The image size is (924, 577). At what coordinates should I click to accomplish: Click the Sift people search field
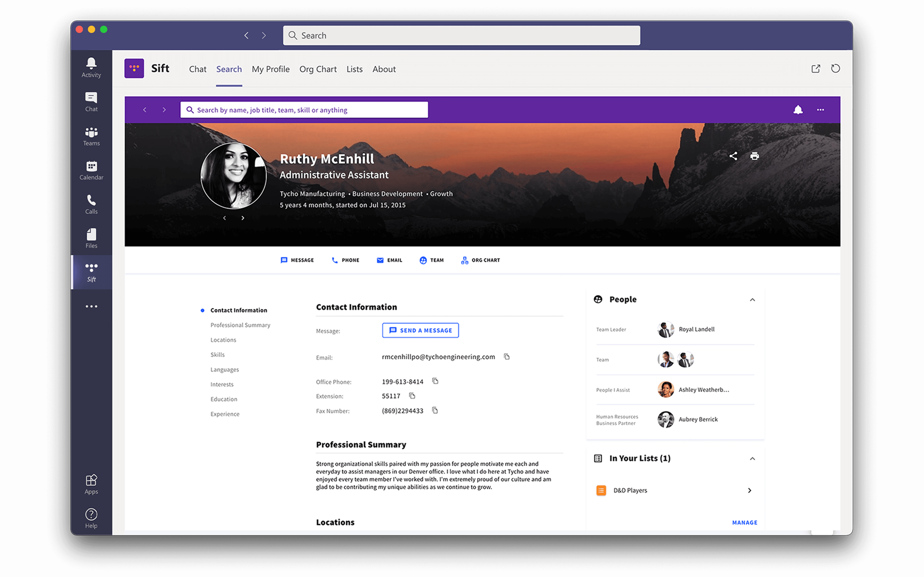point(303,110)
